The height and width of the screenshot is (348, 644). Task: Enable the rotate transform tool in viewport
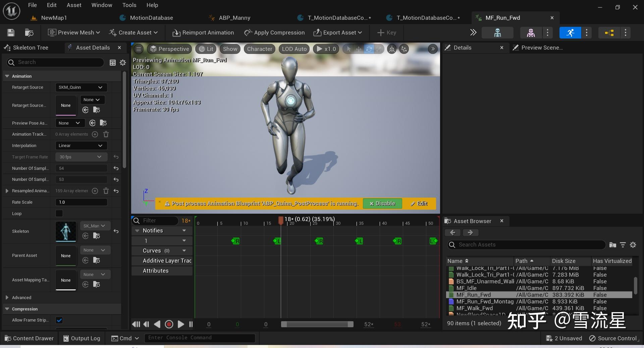point(369,49)
